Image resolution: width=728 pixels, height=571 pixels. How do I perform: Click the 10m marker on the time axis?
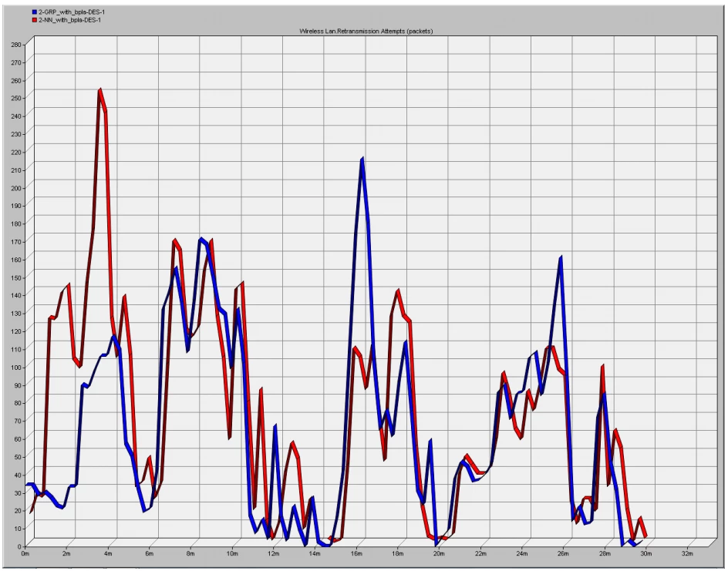coord(232,553)
